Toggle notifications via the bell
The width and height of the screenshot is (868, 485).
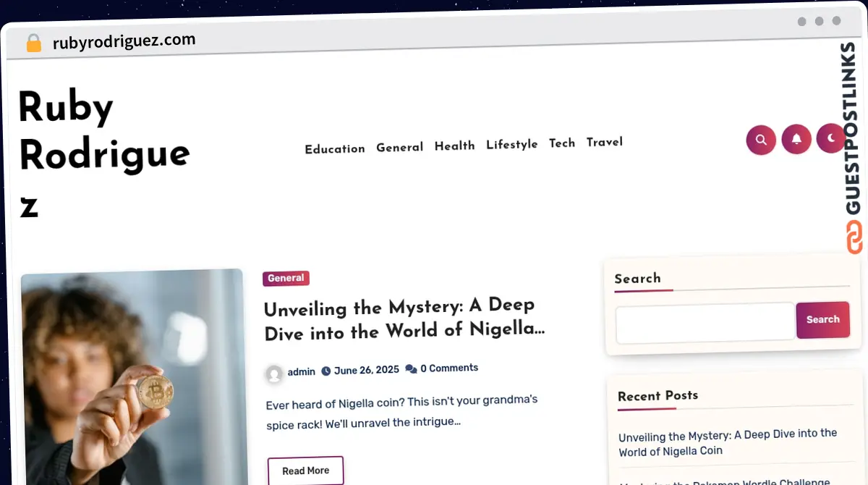(x=796, y=139)
